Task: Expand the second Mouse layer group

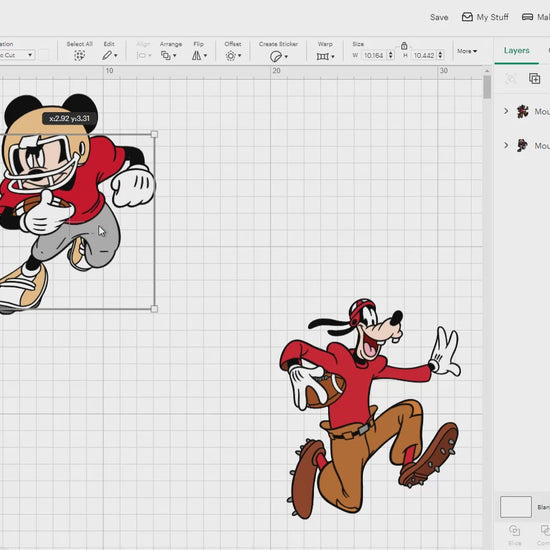Action: click(x=506, y=145)
